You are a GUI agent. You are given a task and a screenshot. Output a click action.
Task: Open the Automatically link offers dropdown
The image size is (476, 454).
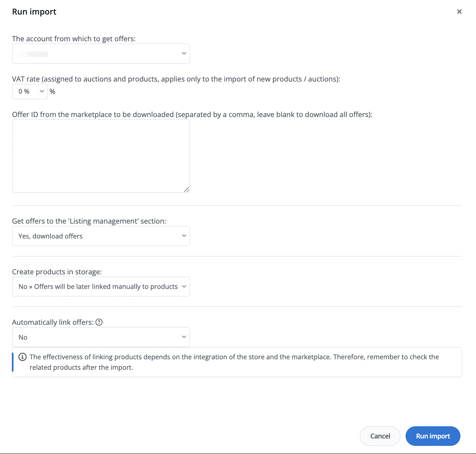101,337
